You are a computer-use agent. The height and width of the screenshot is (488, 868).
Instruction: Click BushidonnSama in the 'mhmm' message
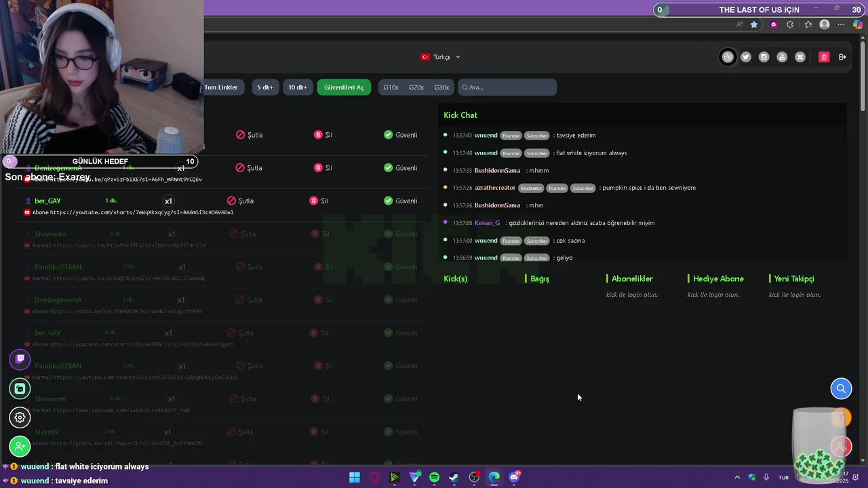497,170
